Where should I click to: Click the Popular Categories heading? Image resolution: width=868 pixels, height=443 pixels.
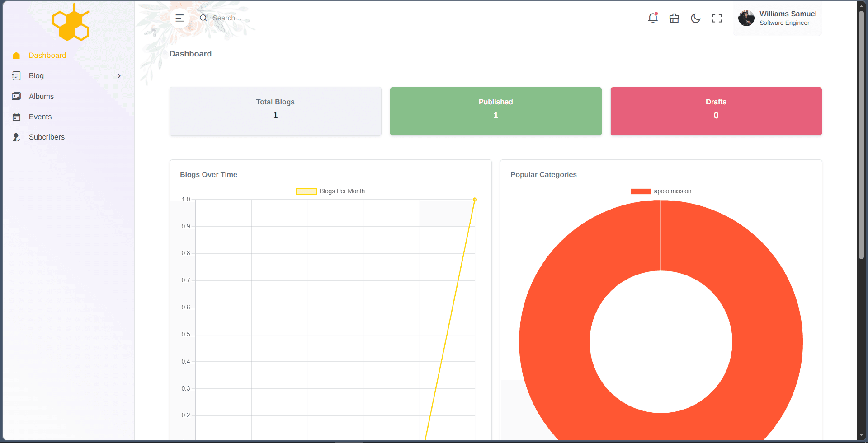pos(543,175)
